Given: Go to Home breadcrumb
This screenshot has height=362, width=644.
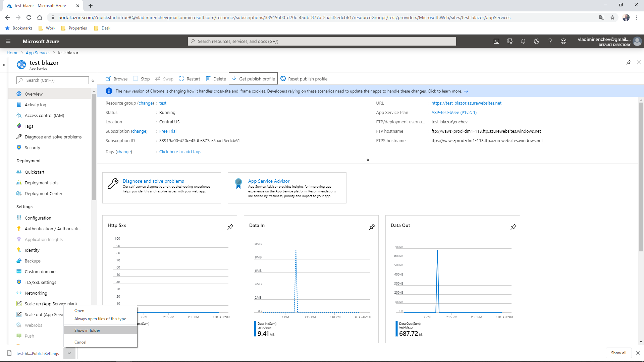Looking at the screenshot, I should pyautogui.click(x=12, y=53).
